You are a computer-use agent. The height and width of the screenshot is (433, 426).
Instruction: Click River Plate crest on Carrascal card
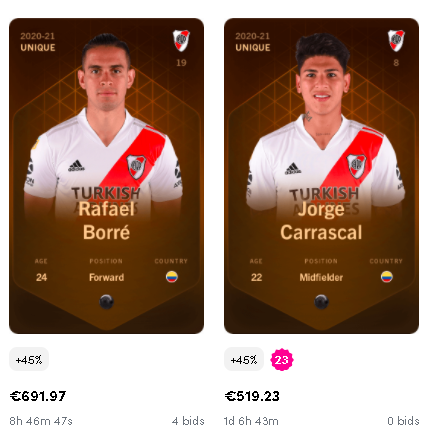(396, 41)
